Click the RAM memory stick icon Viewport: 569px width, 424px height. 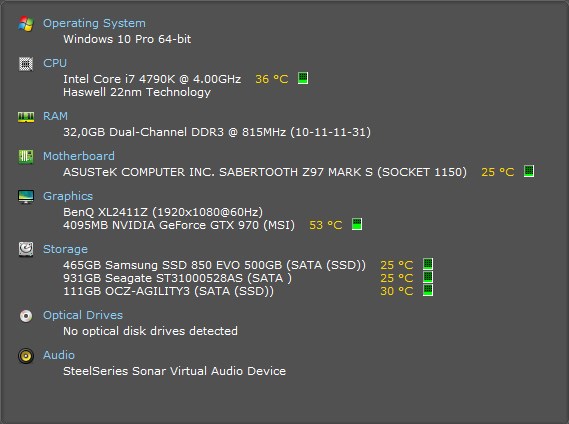tap(26, 117)
